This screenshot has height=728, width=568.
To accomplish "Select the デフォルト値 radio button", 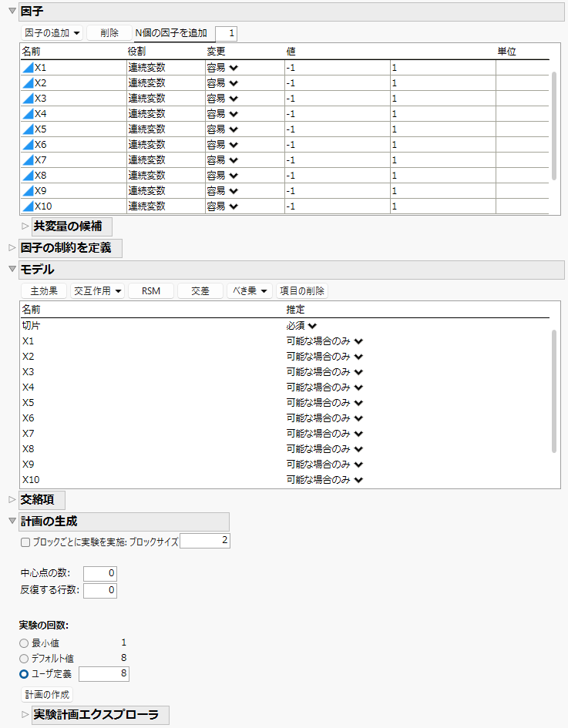I will point(24,659).
